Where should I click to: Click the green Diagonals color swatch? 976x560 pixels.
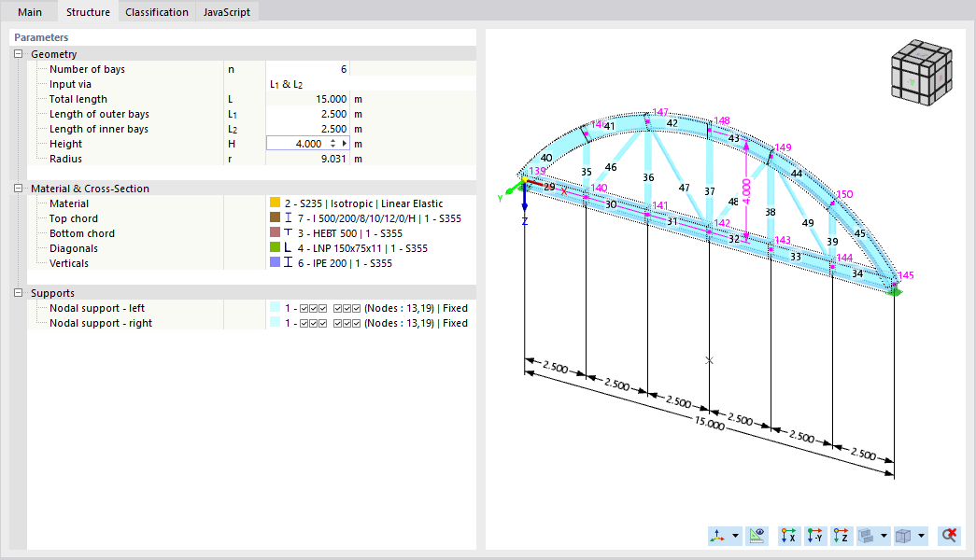click(x=275, y=247)
